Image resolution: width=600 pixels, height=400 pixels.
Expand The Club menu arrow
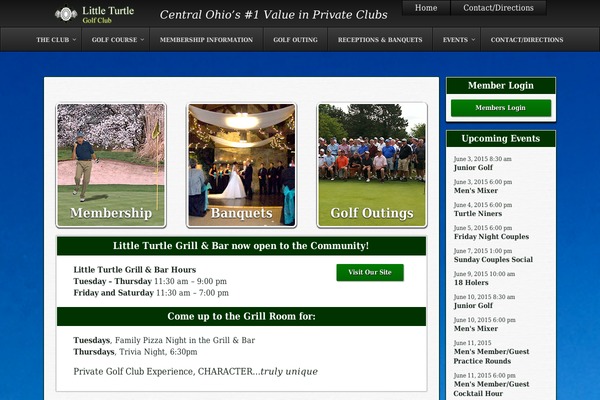74,39
